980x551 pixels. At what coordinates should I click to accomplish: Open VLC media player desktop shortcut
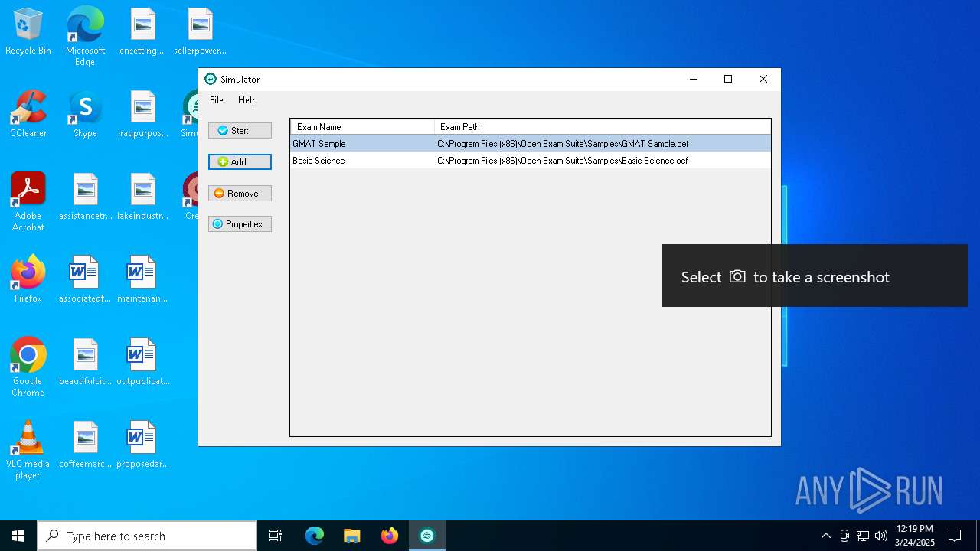pos(28,449)
